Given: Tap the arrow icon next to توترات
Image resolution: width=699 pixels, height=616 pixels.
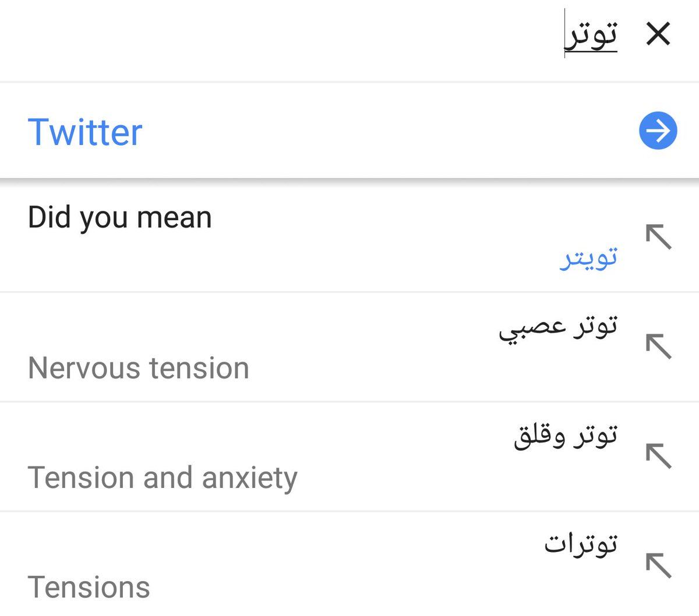Looking at the screenshot, I should [659, 565].
